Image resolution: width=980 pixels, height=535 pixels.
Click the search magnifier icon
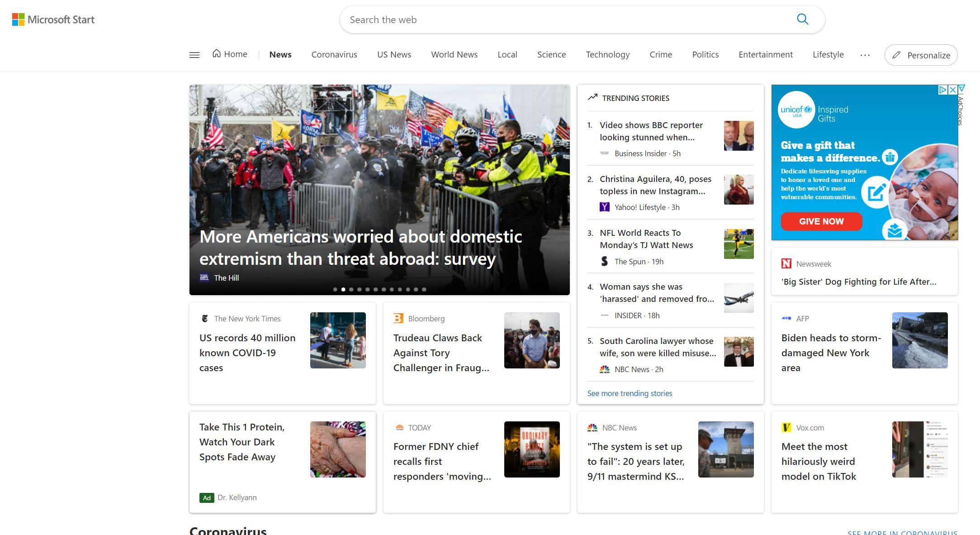(803, 19)
